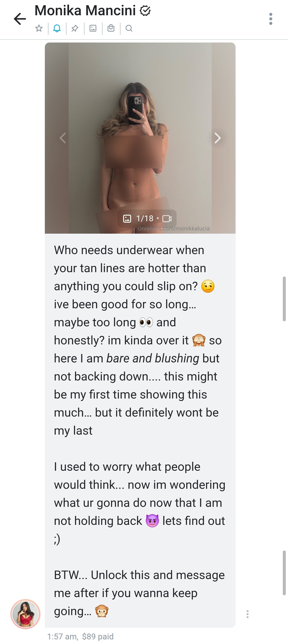The image size is (288, 644).
Task: Click the verified badge next to name
Action: (x=145, y=10)
